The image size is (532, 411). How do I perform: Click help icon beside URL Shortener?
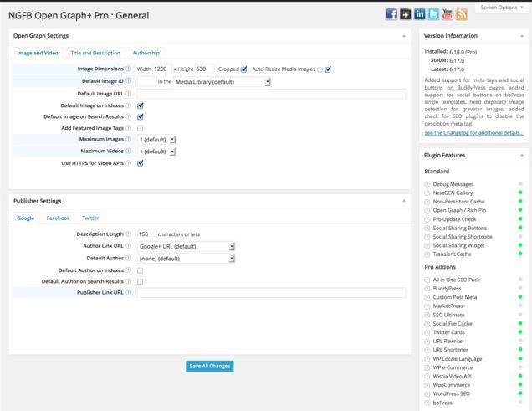pos(427,350)
